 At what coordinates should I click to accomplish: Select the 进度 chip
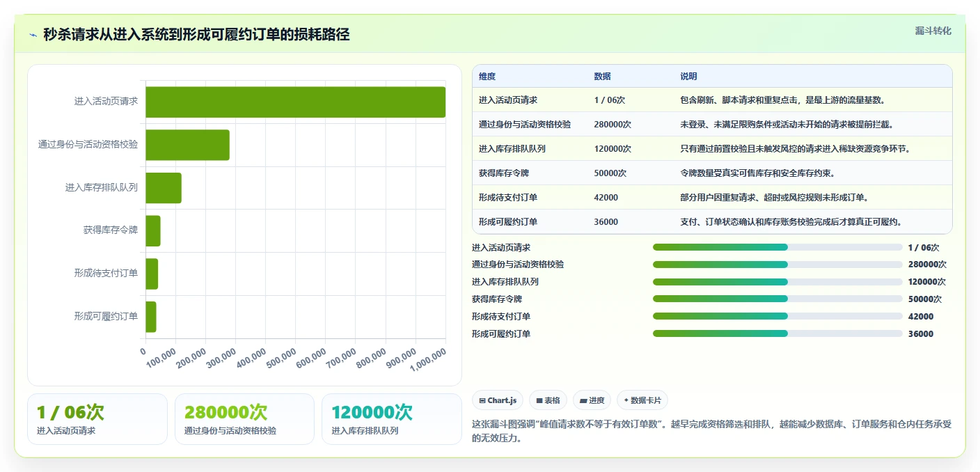coord(592,400)
